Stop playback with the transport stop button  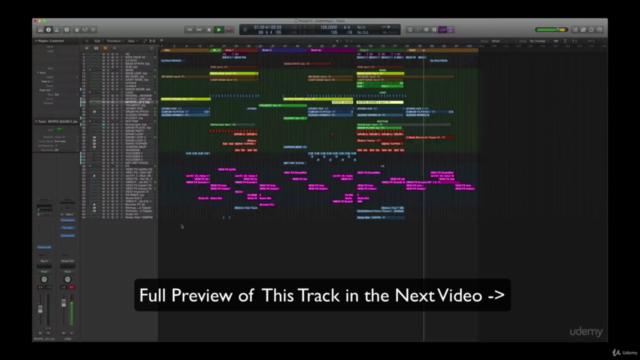point(209,30)
